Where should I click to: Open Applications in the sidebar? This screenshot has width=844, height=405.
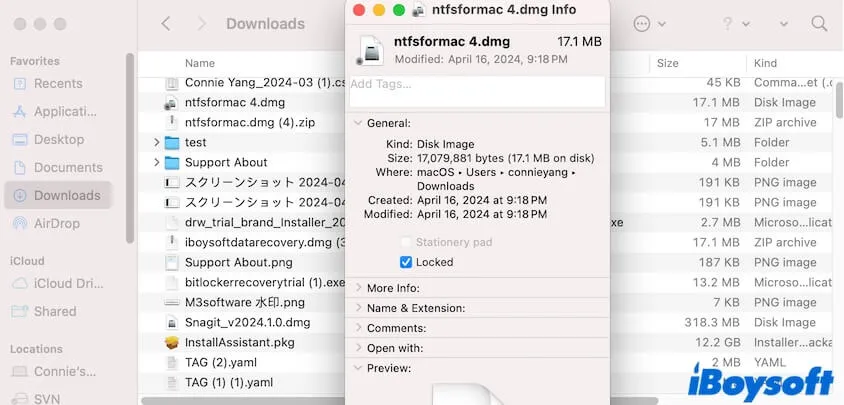pos(58,111)
